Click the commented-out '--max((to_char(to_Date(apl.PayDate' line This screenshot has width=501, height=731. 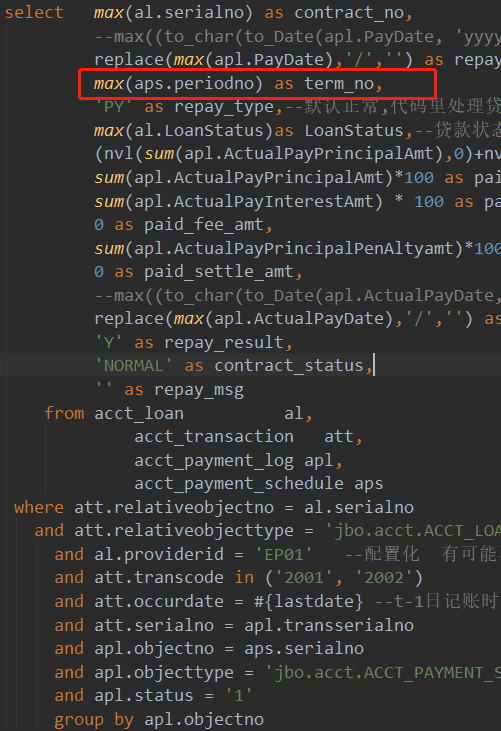click(297, 36)
